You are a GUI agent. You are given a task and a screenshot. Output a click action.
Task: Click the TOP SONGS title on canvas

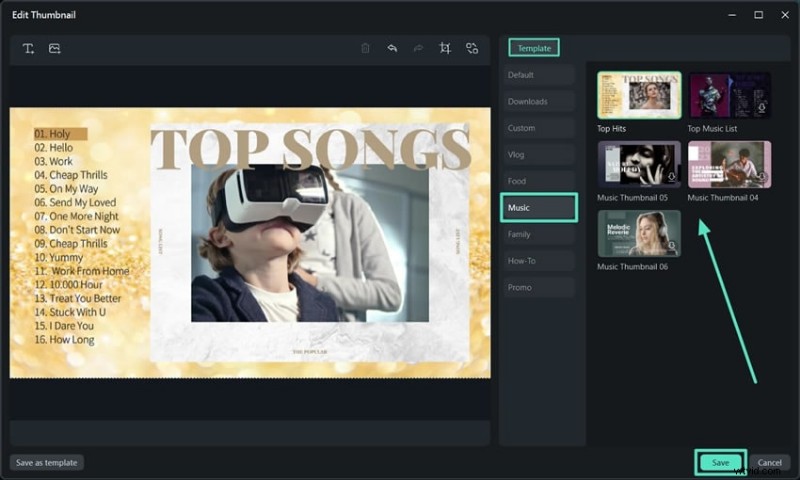click(310, 148)
